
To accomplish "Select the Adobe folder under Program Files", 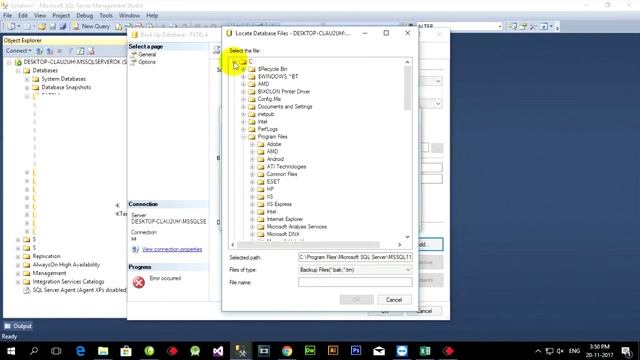I will point(273,144).
